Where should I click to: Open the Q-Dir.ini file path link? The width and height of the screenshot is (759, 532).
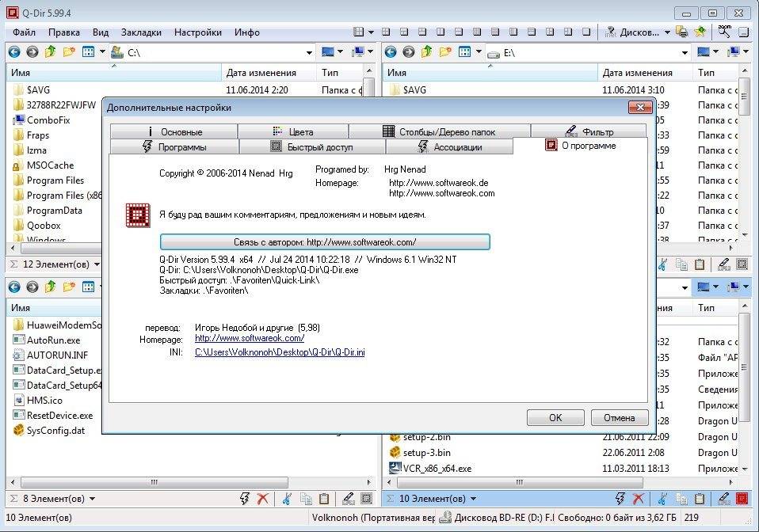pyautogui.click(x=280, y=352)
